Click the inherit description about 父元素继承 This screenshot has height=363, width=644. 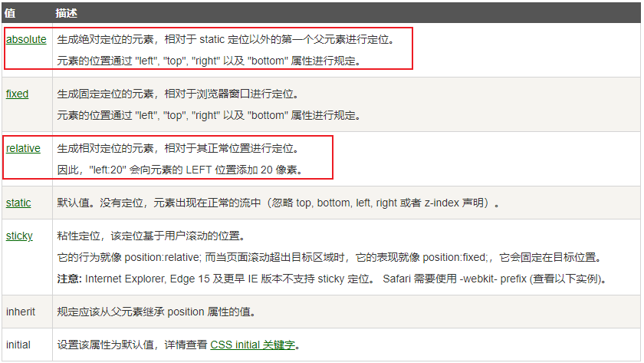pos(156,312)
